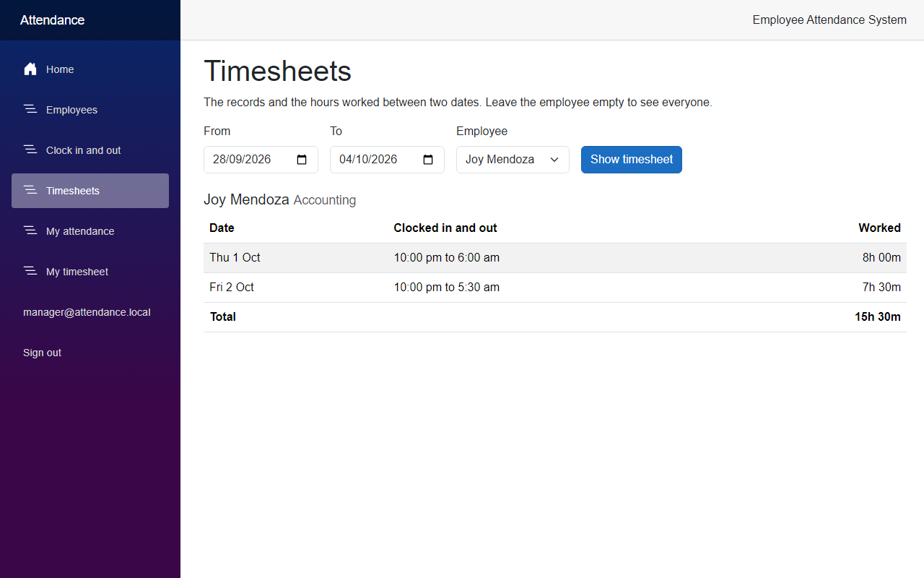Viewport: 924px width, 578px height.
Task: Go to Home in the sidebar
Action: [90, 69]
